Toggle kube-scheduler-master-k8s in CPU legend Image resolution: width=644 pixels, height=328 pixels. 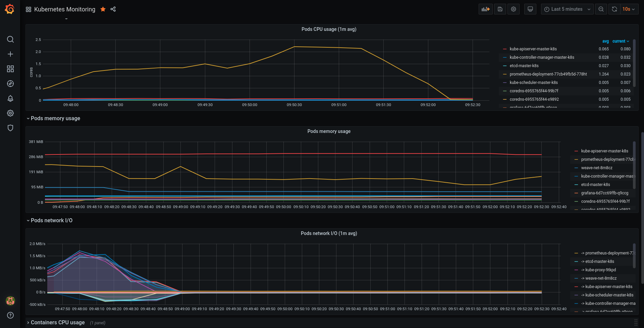coord(534,83)
